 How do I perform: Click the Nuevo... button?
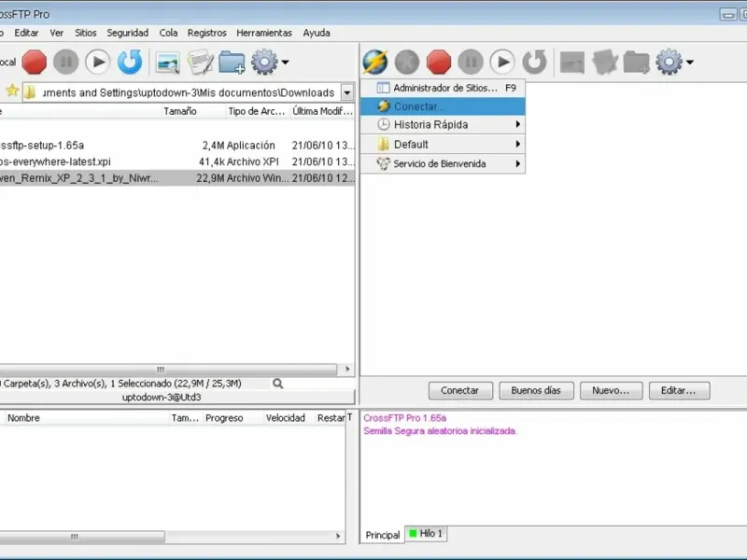point(612,390)
